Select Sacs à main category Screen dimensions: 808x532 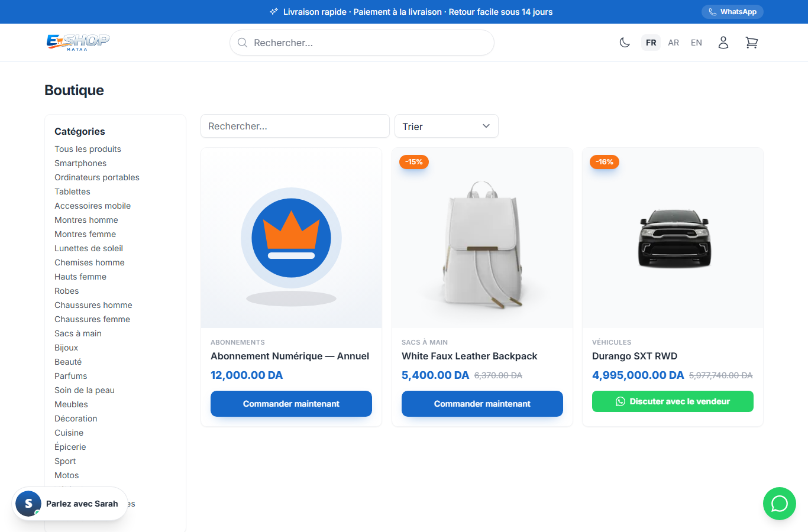click(x=78, y=333)
